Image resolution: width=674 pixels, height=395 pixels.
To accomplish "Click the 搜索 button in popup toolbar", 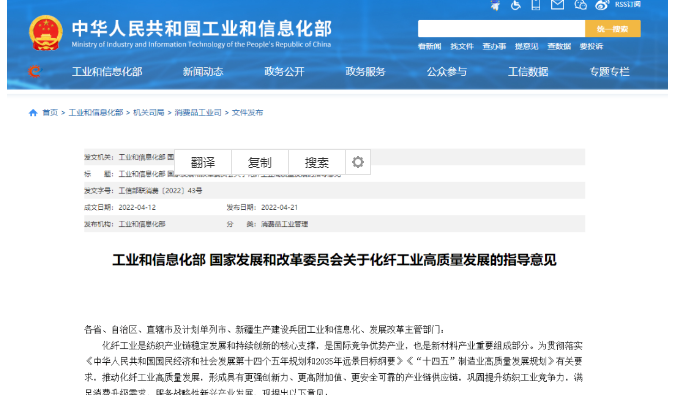I will 317,162.
